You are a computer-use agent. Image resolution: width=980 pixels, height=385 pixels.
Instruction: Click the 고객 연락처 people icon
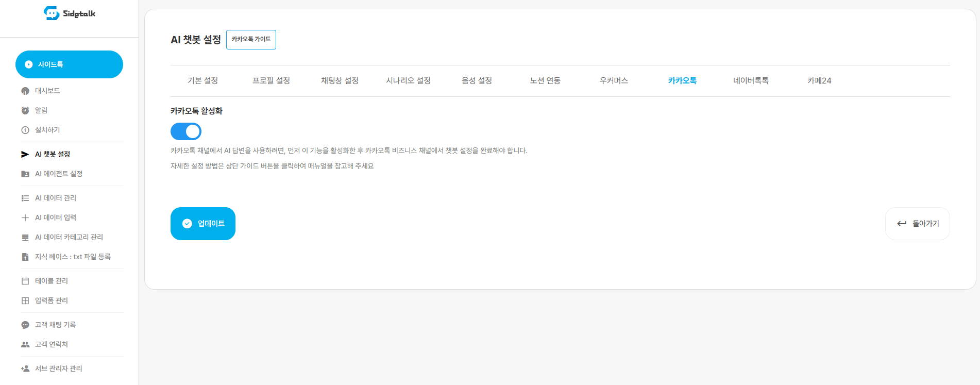coord(25,344)
